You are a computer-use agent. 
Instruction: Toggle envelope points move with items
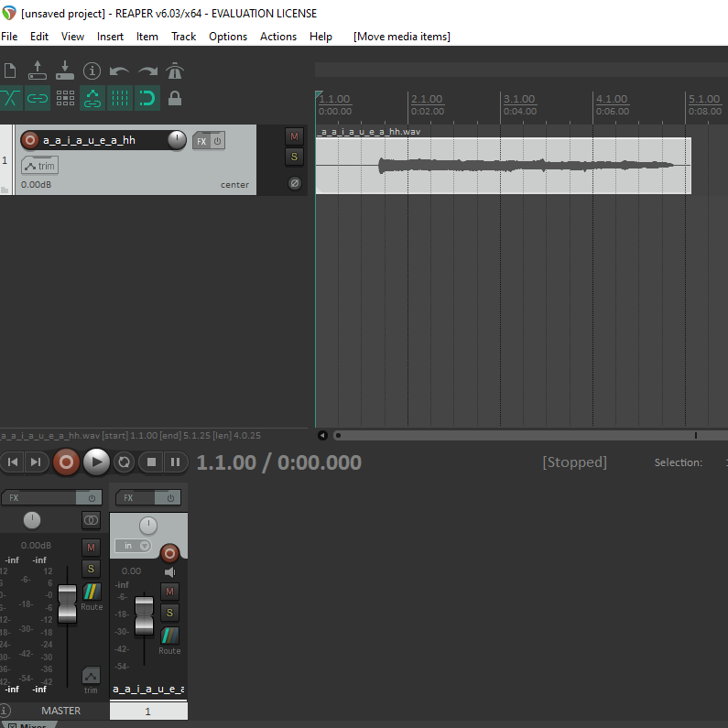(92, 98)
